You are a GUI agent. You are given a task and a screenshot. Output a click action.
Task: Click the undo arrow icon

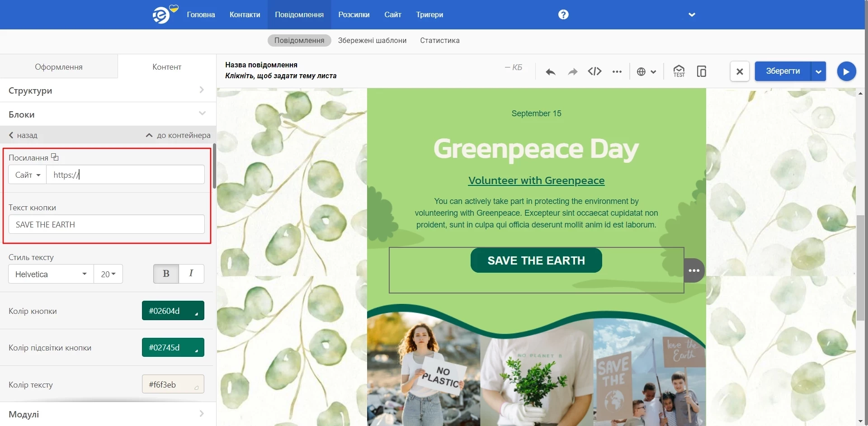click(x=550, y=71)
